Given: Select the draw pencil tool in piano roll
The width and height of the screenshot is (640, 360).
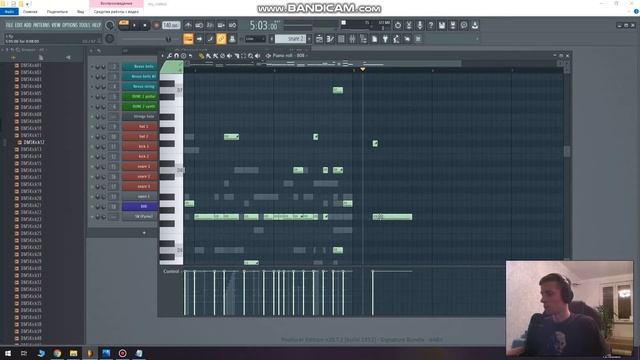Looking at the screenshot, I should (x=201, y=56).
